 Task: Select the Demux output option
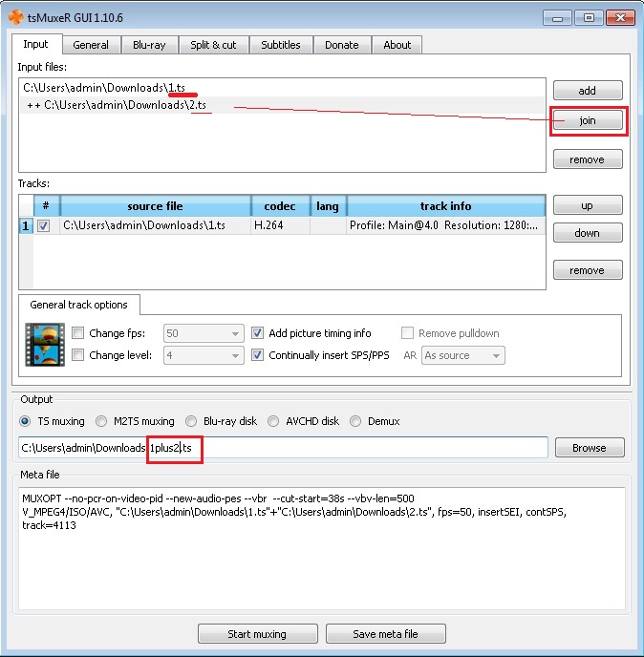355,421
